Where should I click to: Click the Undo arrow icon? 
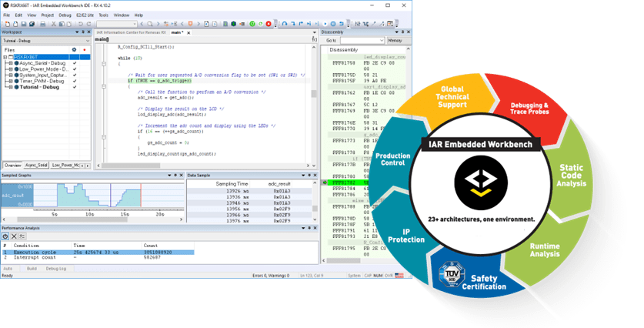pos(81,24)
